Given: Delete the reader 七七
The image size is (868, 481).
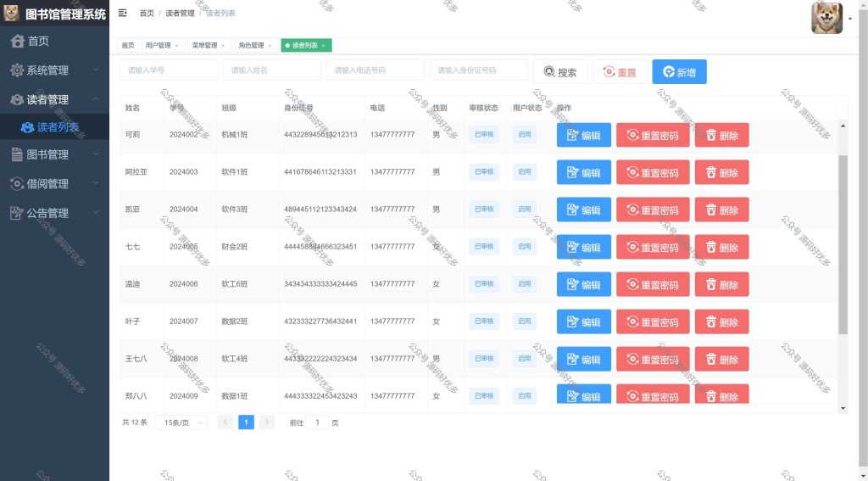Looking at the screenshot, I should pyautogui.click(x=722, y=247).
